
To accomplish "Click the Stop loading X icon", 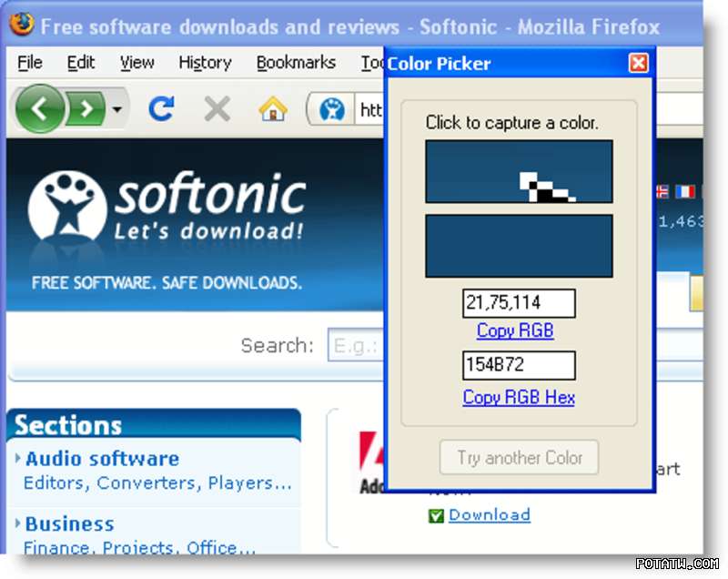I will pyautogui.click(x=217, y=110).
